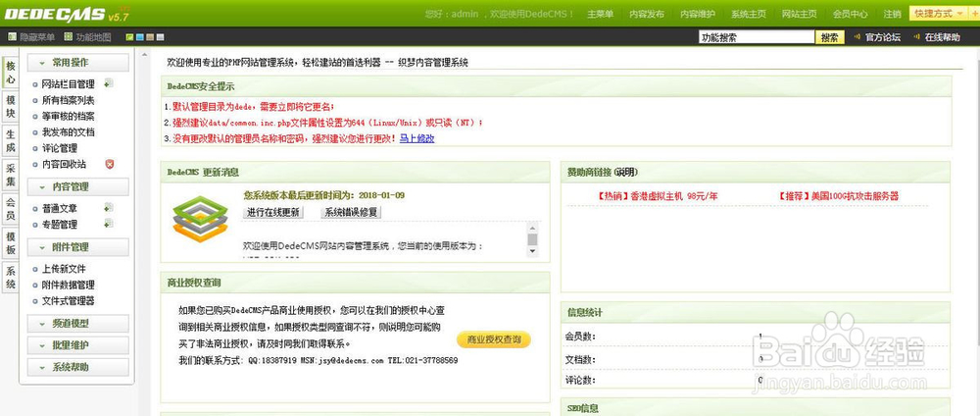Go to 系统主页 in top navigation

(x=748, y=14)
